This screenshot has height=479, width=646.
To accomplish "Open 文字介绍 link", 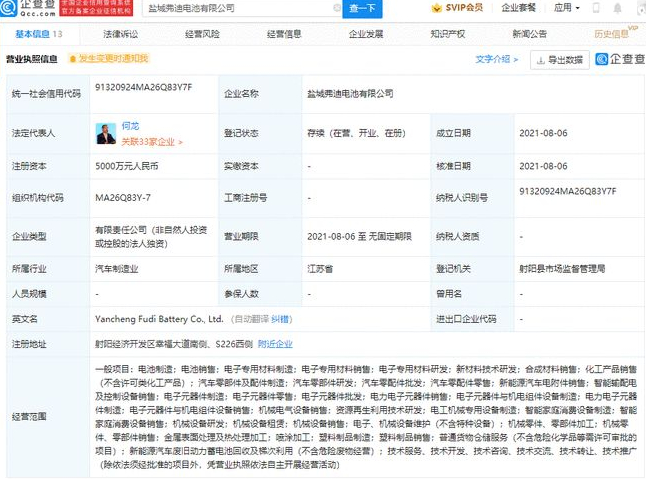I will coord(496,59).
